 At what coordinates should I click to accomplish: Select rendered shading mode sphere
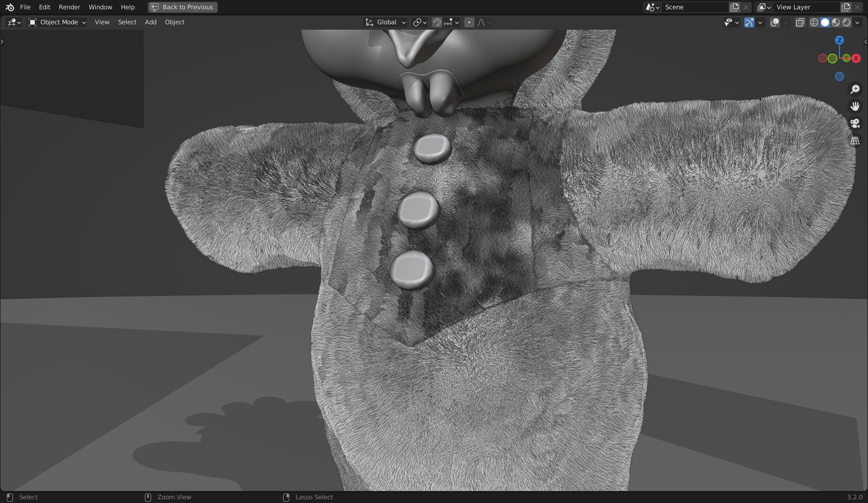(847, 22)
